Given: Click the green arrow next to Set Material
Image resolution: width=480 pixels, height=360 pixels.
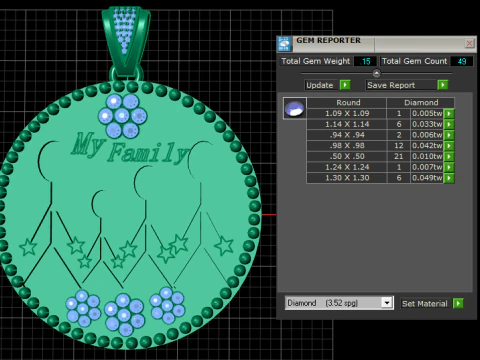Looking at the screenshot, I should (x=458, y=303).
